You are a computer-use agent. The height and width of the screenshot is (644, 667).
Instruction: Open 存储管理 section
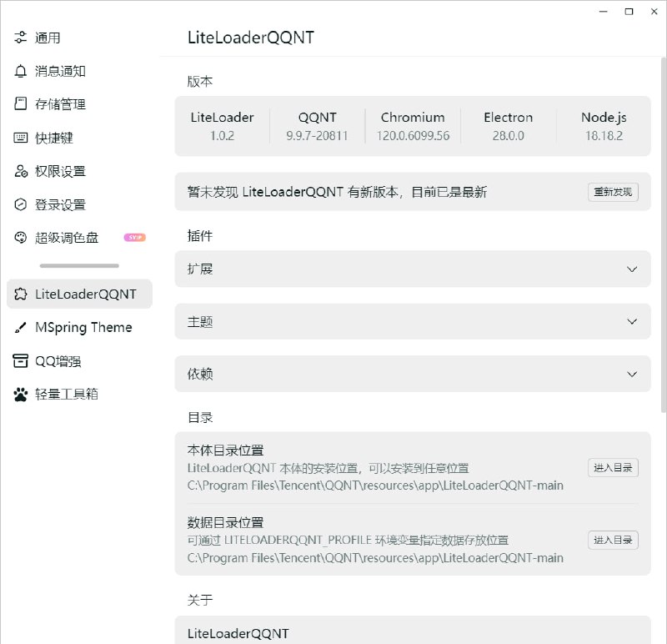pos(79,103)
